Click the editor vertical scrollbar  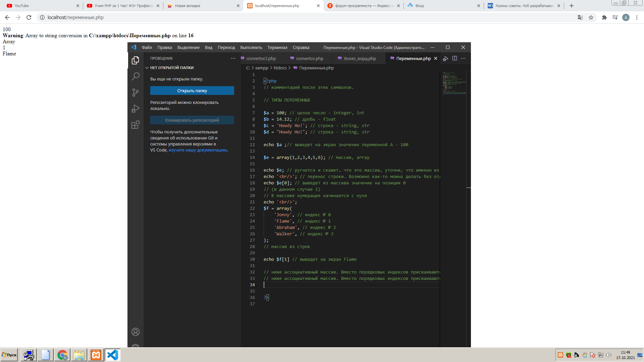(469, 209)
